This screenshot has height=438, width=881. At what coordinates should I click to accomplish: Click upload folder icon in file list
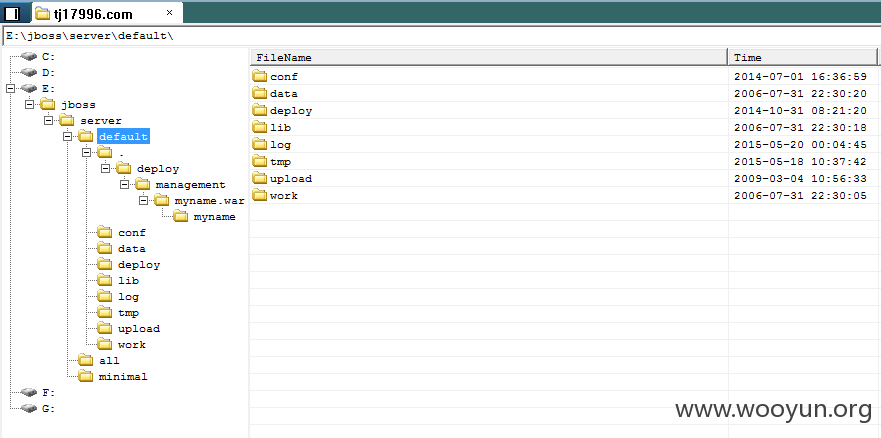[x=259, y=178]
